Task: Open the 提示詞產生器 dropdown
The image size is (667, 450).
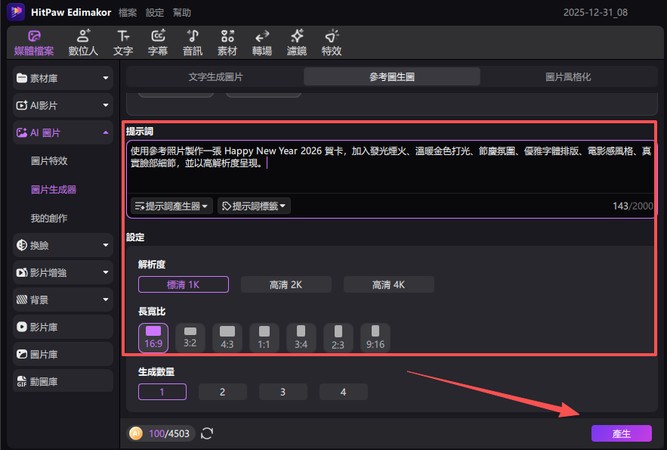Action: [x=171, y=206]
